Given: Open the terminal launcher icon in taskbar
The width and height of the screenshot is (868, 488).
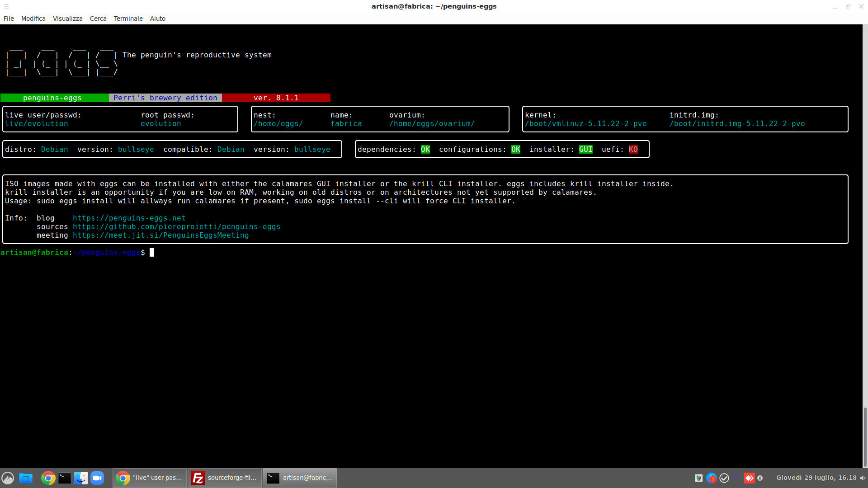Looking at the screenshot, I should point(64,478).
